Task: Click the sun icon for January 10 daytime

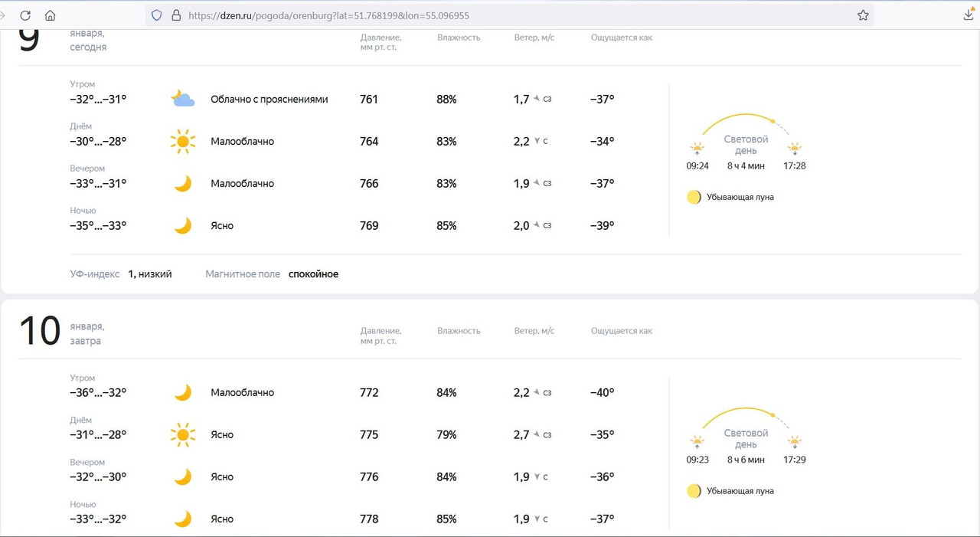Action: tap(182, 434)
